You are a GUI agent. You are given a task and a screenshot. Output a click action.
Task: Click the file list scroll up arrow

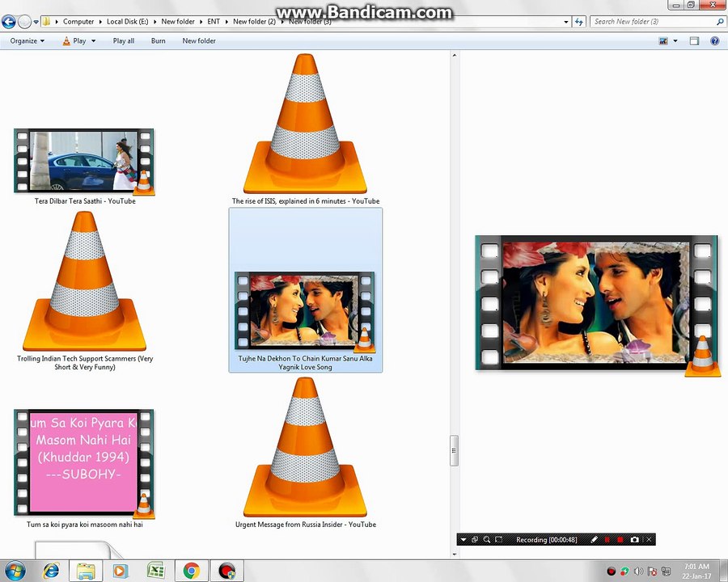pos(455,55)
